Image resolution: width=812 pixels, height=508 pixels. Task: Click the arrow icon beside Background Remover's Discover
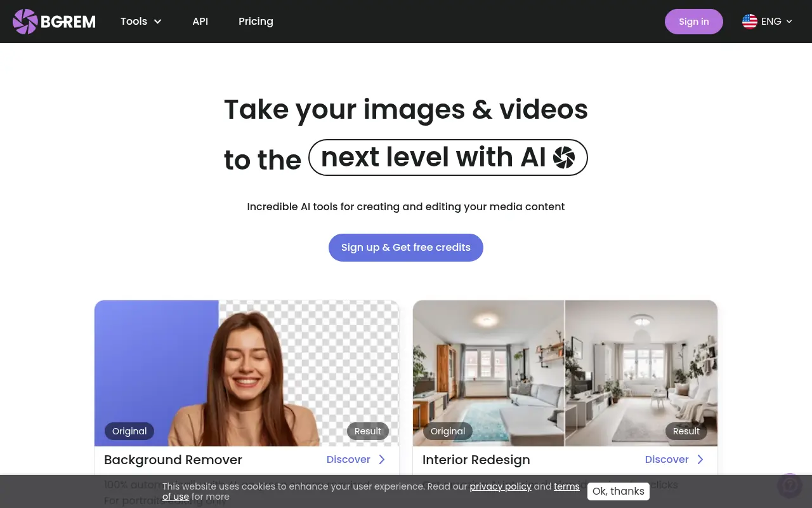click(x=381, y=459)
